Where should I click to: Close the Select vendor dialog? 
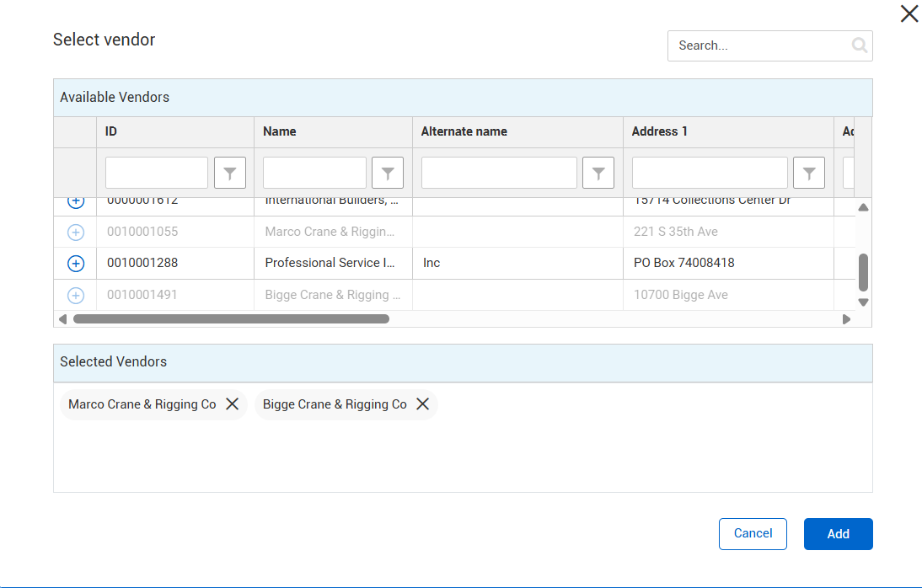909,13
